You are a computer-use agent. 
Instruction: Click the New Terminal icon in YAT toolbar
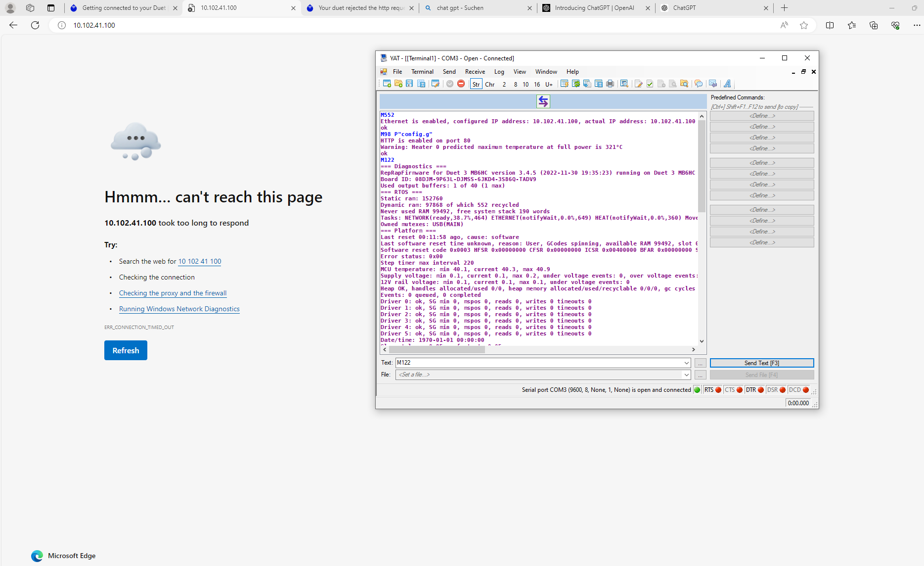[x=387, y=84]
